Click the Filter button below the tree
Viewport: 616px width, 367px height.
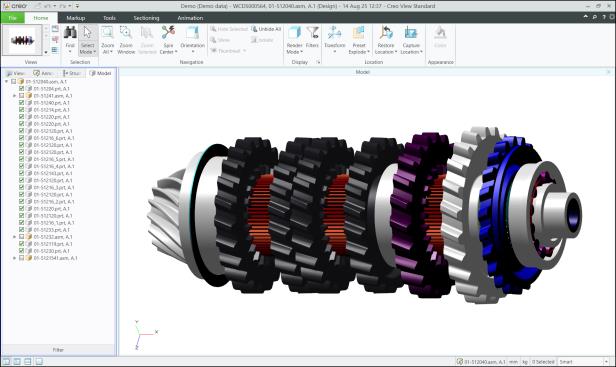coord(58,350)
